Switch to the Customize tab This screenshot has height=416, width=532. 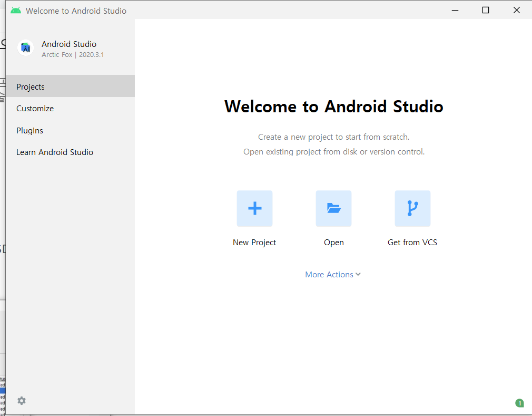pyautogui.click(x=70, y=108)
